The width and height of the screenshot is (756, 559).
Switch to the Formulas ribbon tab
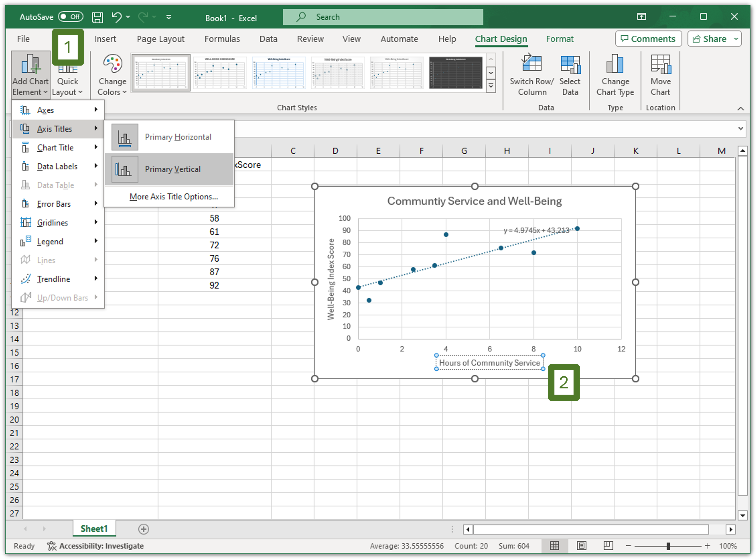coord(222,39)
